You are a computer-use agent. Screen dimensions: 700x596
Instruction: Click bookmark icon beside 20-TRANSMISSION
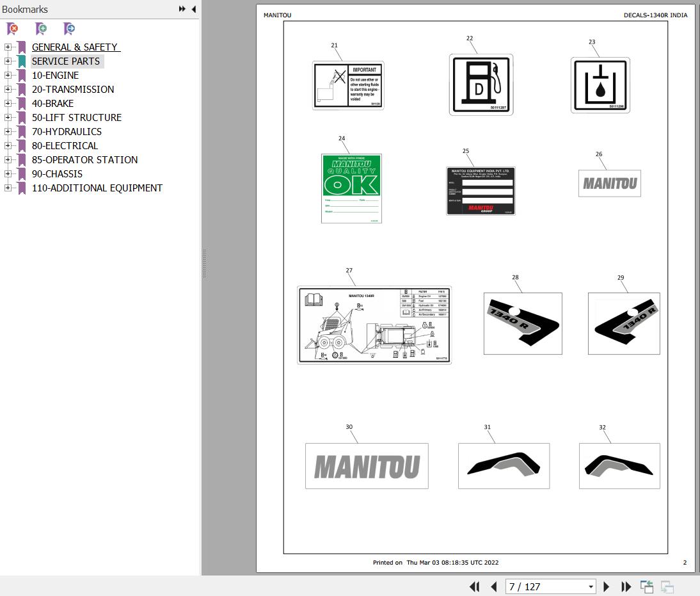pyautogui.click(x=22, y=90)
